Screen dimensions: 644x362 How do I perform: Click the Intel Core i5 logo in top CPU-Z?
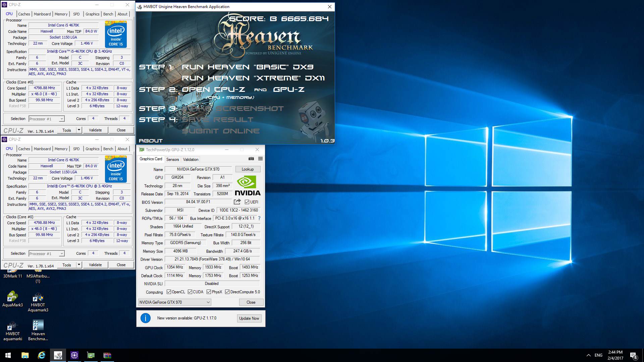[x=116, y=35]
